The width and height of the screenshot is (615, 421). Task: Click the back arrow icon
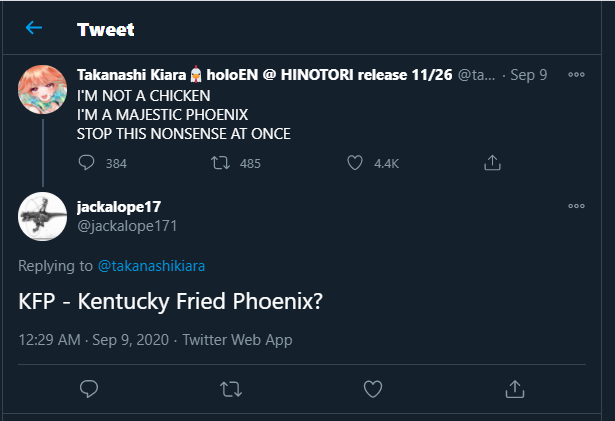(34, 28)
